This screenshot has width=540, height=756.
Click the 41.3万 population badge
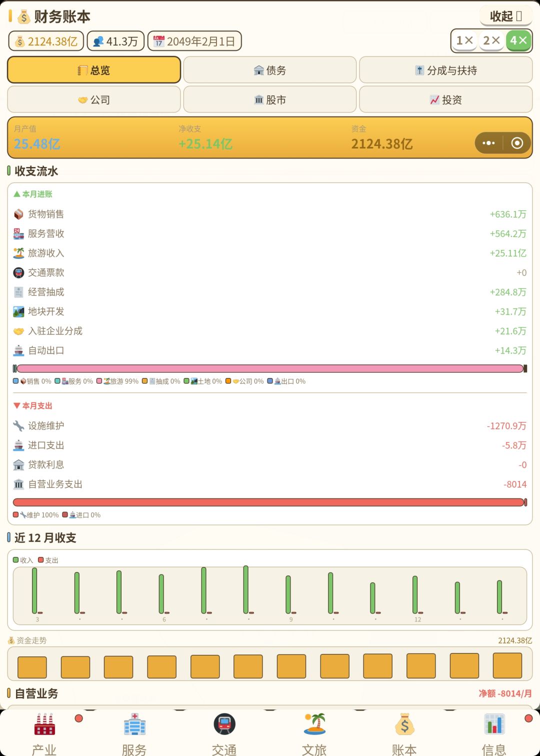click(115, 41)
